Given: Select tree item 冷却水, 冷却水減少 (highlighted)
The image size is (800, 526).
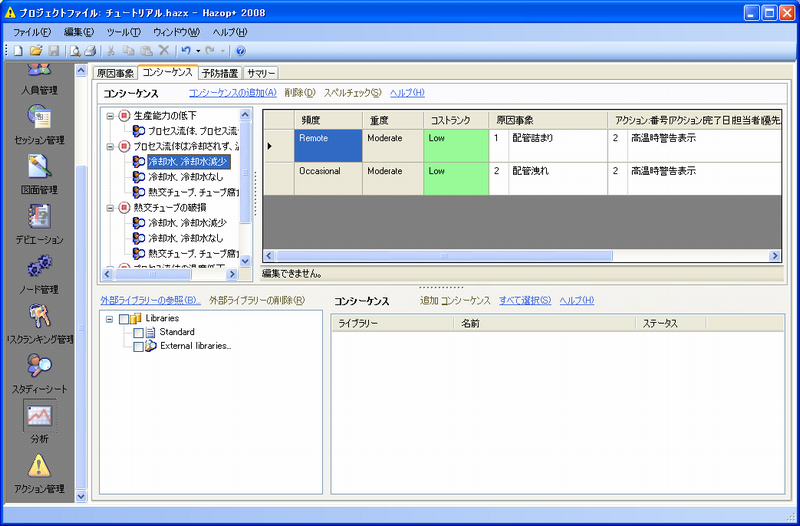Looking at the screenshot, I should tap(188, 162).
